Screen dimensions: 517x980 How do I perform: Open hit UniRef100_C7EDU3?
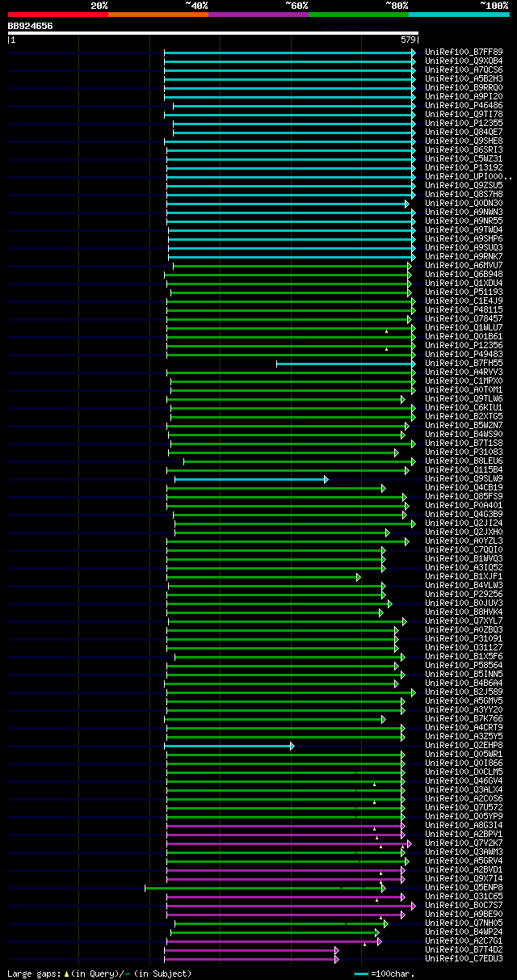464,959
